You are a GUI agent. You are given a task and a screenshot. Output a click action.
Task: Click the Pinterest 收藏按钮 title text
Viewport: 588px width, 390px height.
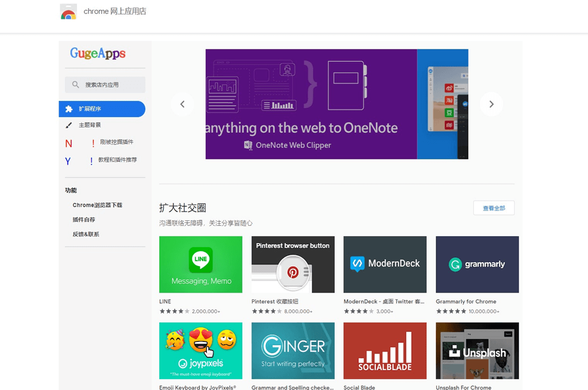click(275, 301)
